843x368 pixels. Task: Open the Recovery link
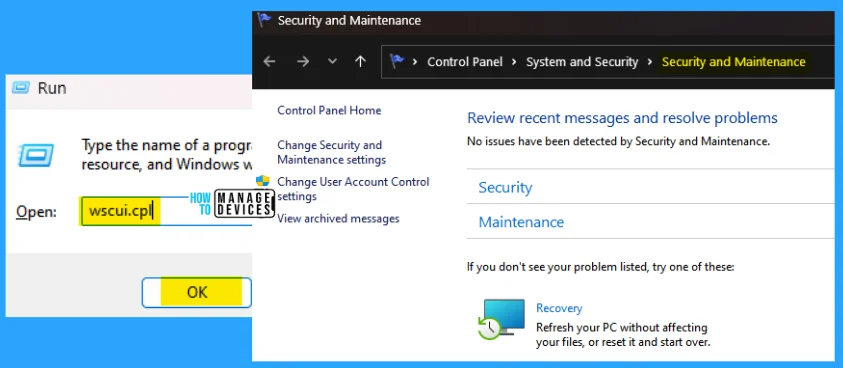pyautogui.click(x=559, y=308)
